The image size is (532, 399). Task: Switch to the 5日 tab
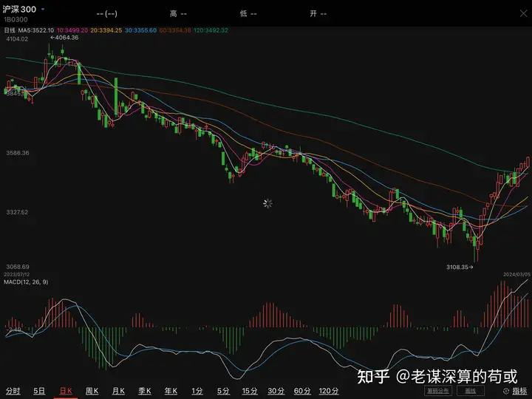(x=39, y=391)
